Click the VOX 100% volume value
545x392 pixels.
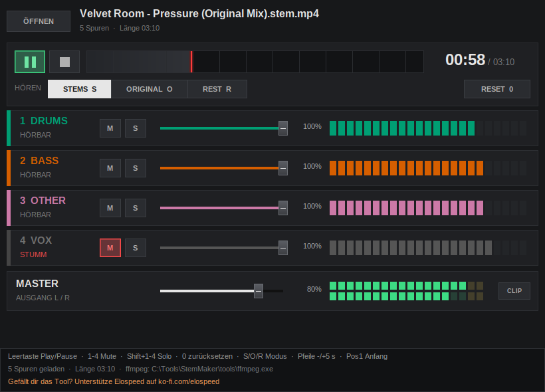click(x=312, y=246)
